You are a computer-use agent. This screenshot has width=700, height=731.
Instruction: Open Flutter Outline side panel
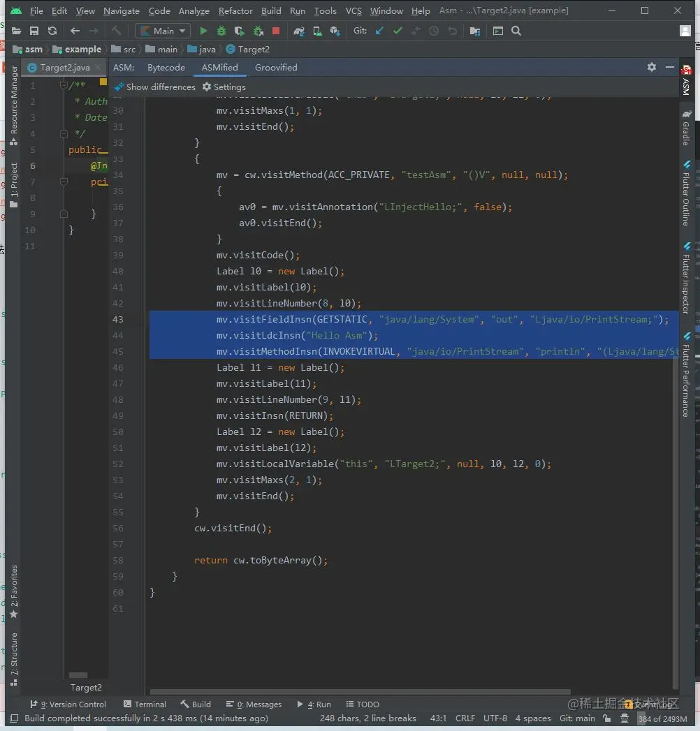(686, 193)
